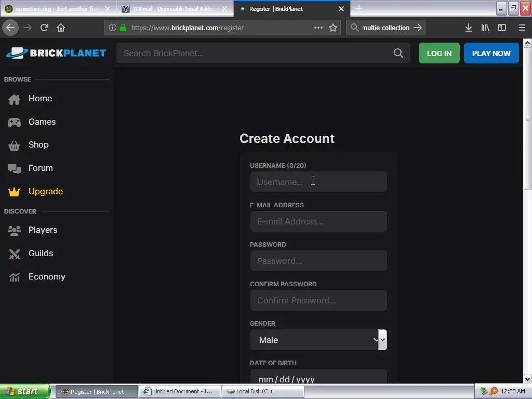Open the Gender dropdown showing Male
The height and width of the screenshot is (399, 532).
tap(318, 340)
